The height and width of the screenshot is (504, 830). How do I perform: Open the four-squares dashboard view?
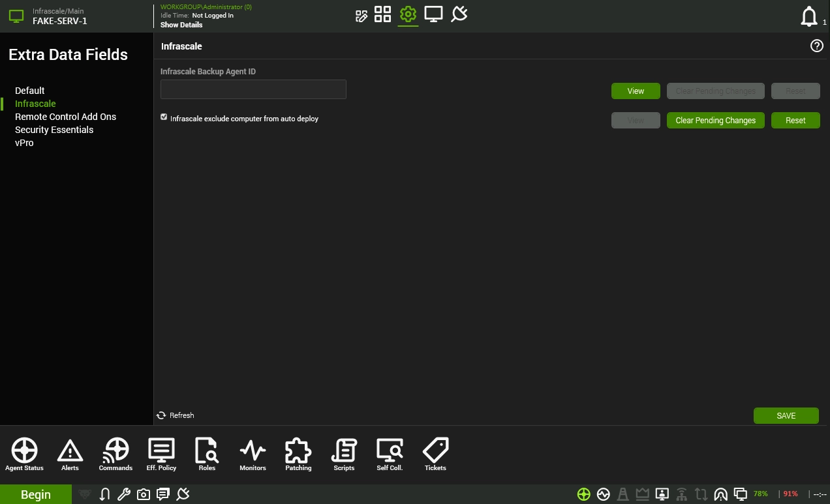(x=382, y=14)
